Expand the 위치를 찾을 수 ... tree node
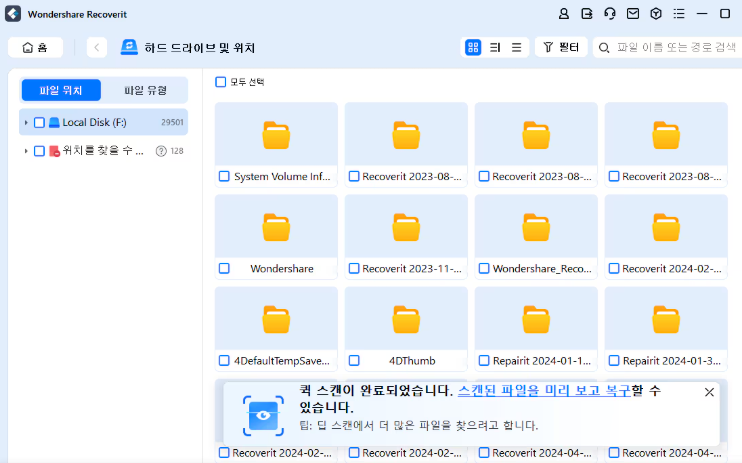The image size is (742, 463). tap(26, 151)
